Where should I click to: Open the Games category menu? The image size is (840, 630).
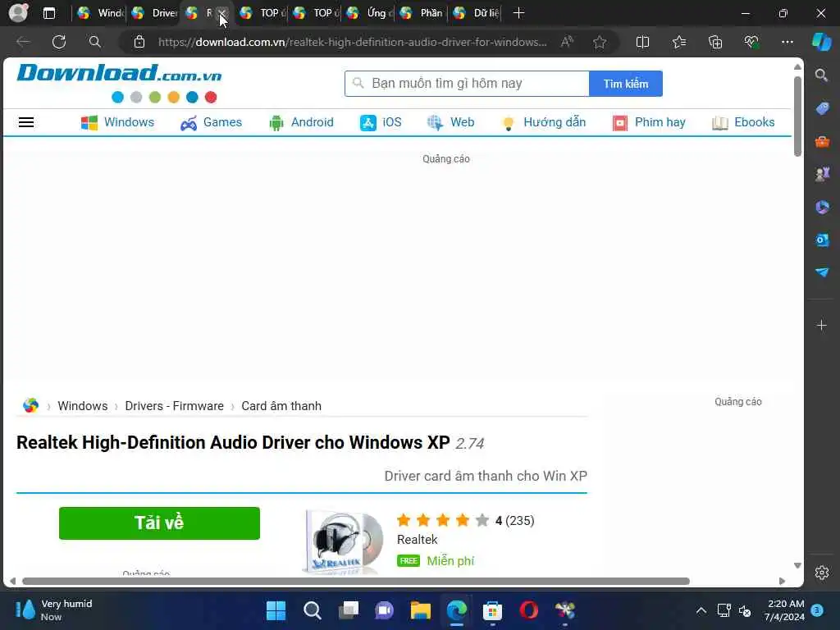pyautogui.click(x=211, y=122)
